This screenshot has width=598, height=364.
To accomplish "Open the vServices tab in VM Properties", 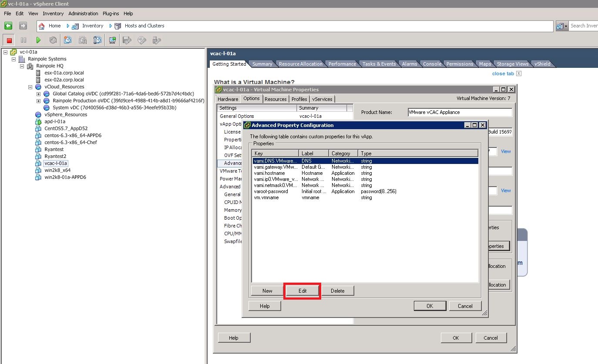I will click(322, 99).
